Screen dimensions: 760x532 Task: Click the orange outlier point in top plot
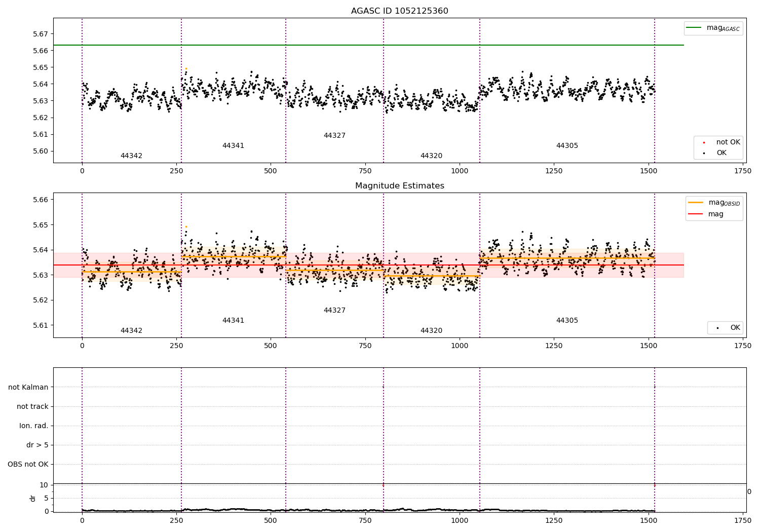click(186, 68)
